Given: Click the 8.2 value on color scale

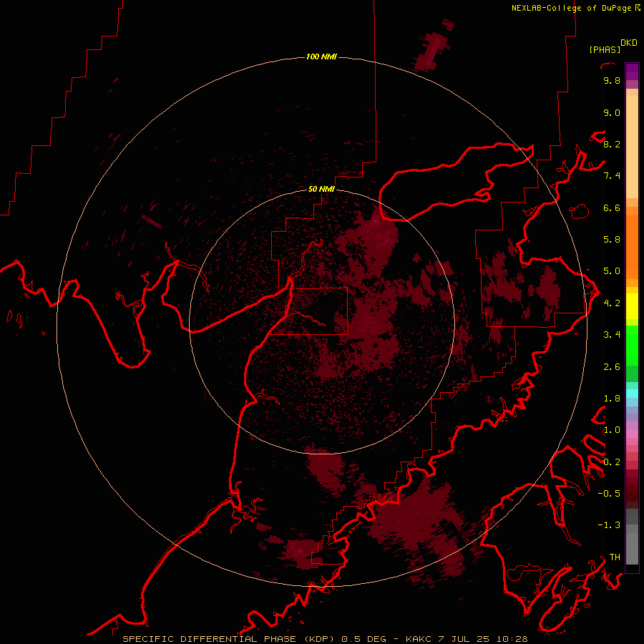Looking at the screenshot, I should point(612,144).
